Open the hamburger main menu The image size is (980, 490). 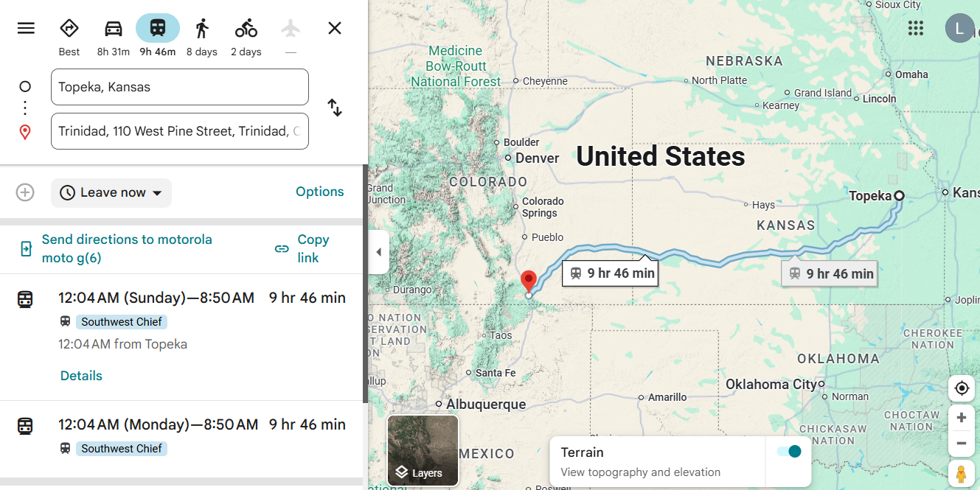point(26,28)
